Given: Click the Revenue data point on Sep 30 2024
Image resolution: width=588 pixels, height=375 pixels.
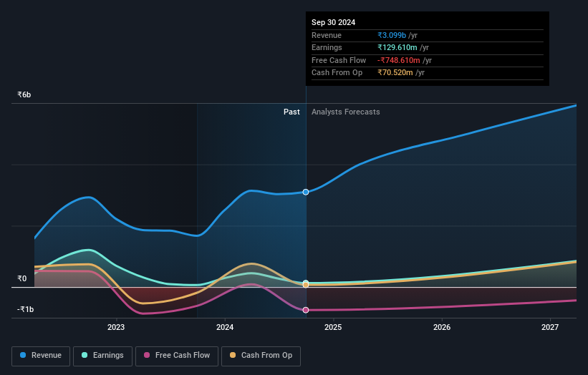Looking at the screenshot, I should 306,193.
